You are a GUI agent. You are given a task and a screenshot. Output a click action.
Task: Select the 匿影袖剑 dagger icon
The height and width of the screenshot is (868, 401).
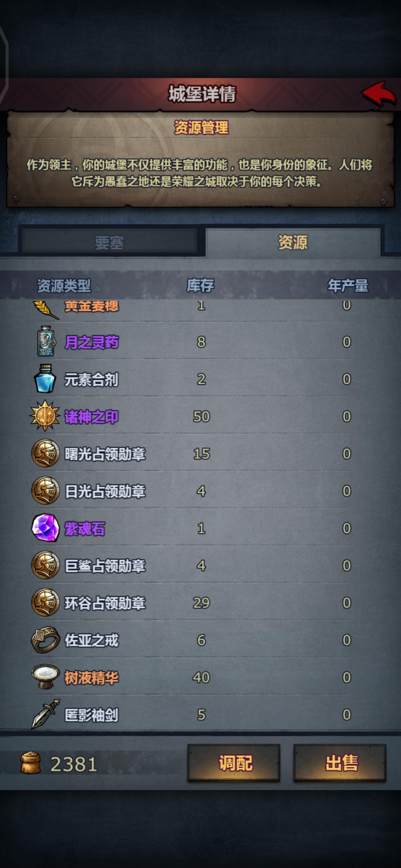[x=45, y=714]
